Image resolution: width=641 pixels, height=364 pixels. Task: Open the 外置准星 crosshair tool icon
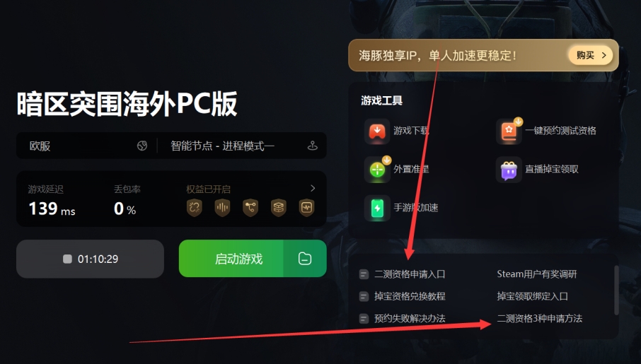click(377, 169)
